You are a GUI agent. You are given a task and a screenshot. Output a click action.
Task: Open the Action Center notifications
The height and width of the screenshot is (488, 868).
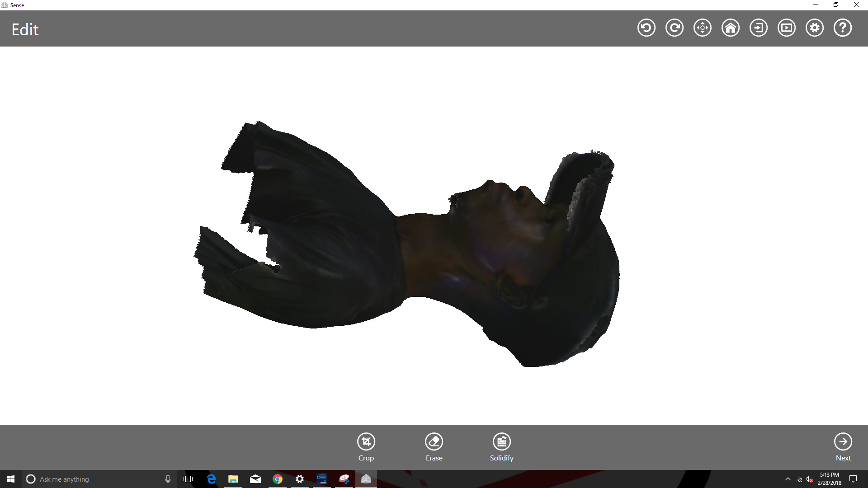tap(853, 479)
